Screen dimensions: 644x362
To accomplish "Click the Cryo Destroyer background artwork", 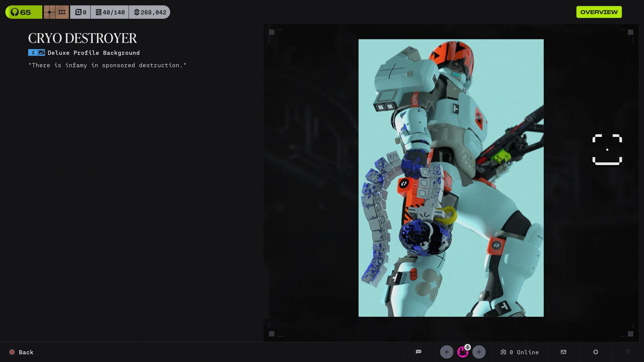I will pos(451,178).
